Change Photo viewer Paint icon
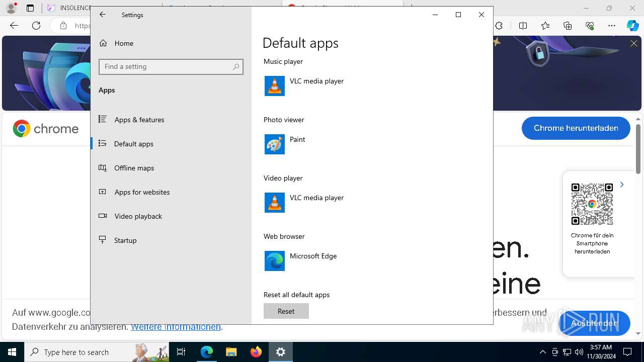Image resolution: width=644 pixels, height=362 pixels. coord(275,144)
